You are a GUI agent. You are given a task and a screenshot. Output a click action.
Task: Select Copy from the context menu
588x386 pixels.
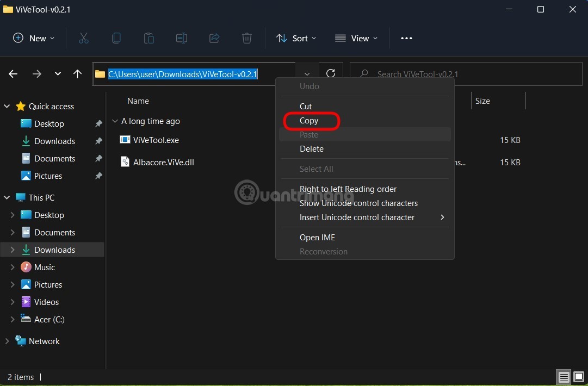(309, 121)
